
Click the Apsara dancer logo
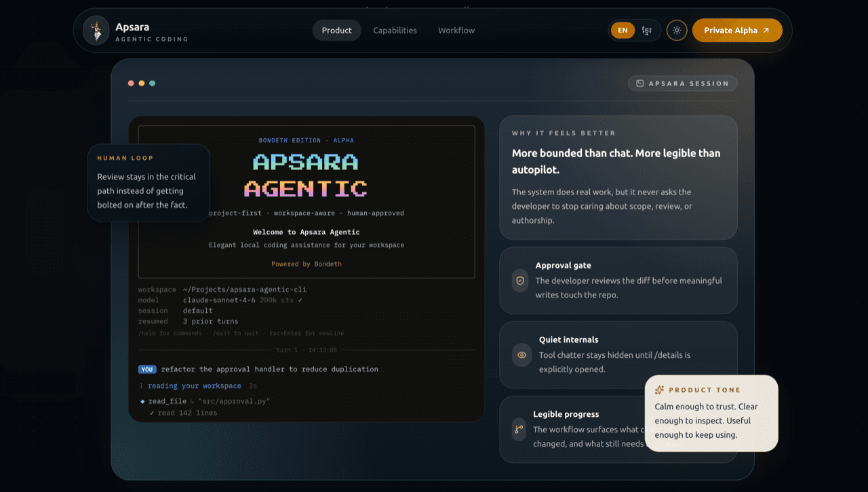[x=96, y=30]
